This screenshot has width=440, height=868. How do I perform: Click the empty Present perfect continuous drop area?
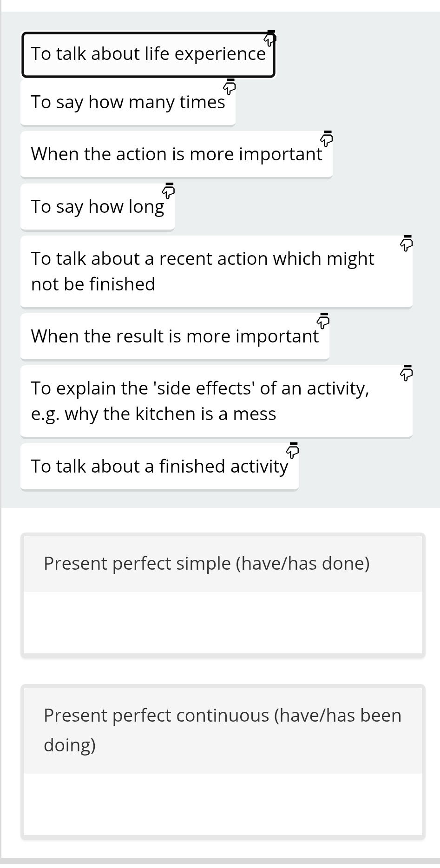pos(223,804)
